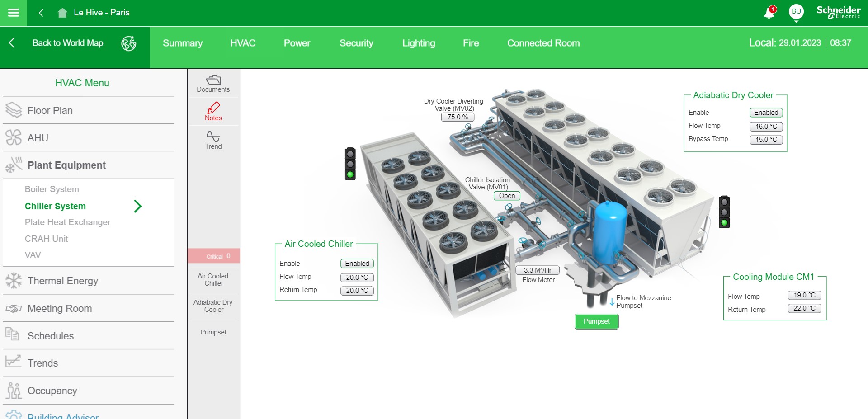Open the hamburger menu icon
Viewport: 868px width, 419px height.
pos(14,13)
